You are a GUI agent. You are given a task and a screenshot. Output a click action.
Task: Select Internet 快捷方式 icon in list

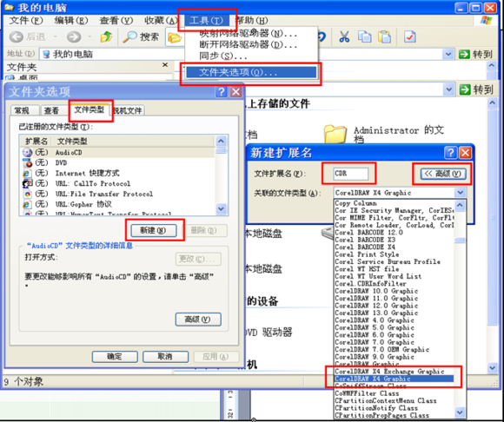(x=27, y=174)
